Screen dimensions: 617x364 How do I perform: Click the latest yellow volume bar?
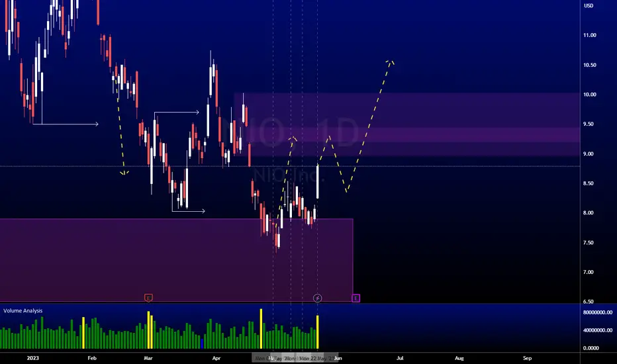(x=318, y=332)
